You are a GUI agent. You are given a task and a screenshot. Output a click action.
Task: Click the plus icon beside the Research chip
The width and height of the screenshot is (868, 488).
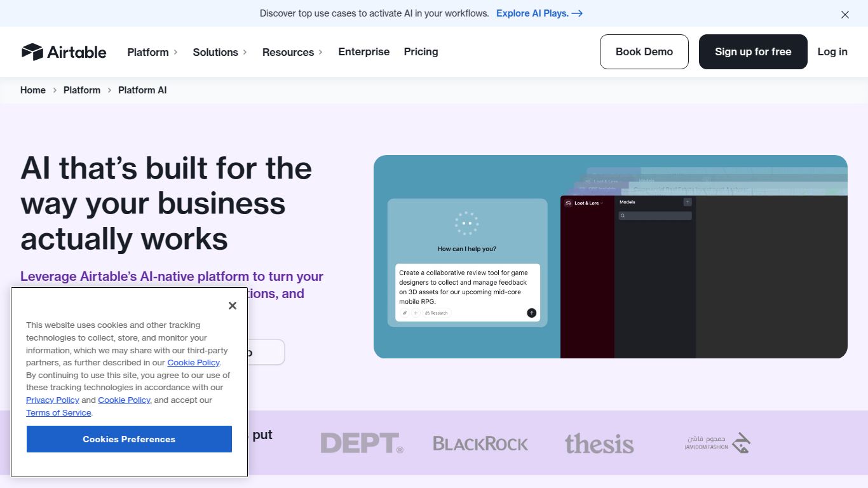tap(416, 313)
